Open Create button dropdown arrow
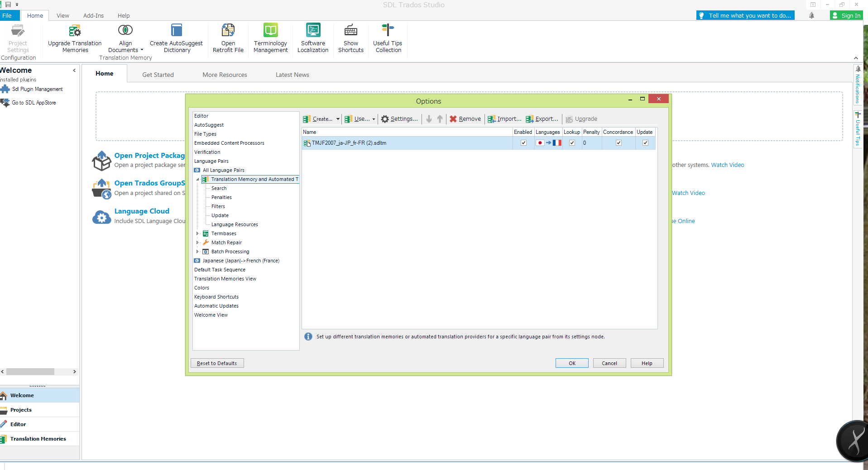 click(x=338, y=119)
